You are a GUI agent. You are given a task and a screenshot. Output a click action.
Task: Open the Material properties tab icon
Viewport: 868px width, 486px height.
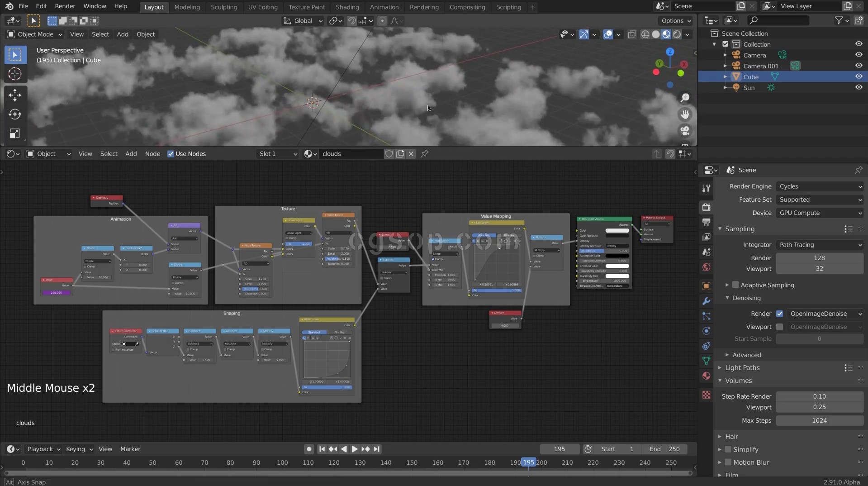coord(706,376)
